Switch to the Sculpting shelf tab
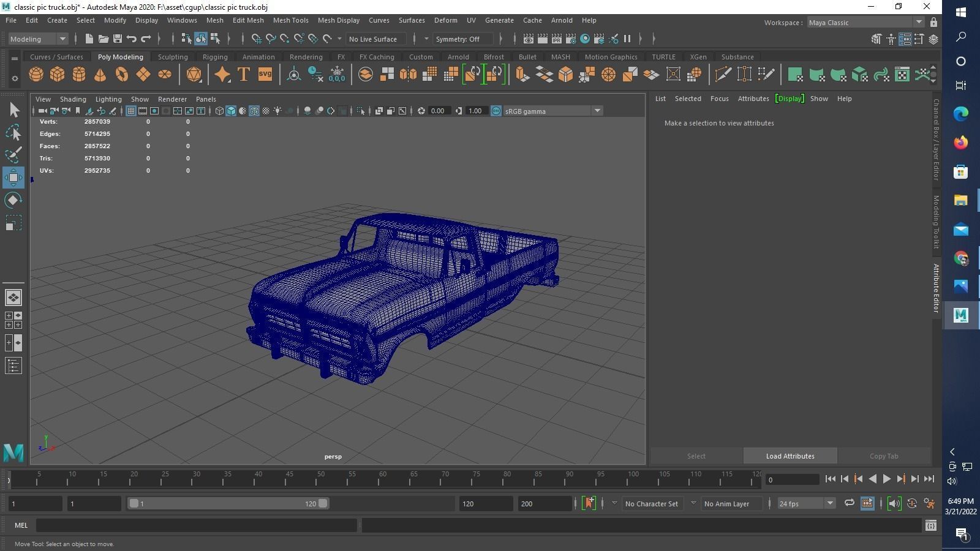980x551 pixels. pyautogui.click(x=173, y=57)
